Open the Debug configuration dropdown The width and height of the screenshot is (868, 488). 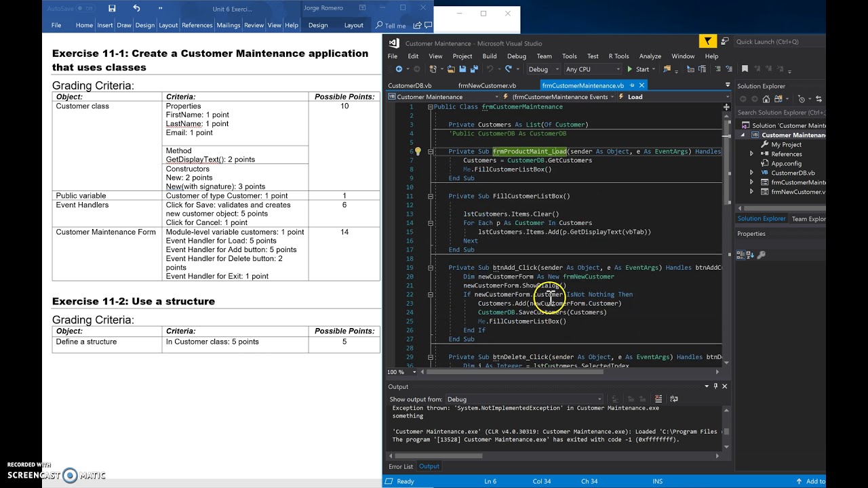click(544, 69)
